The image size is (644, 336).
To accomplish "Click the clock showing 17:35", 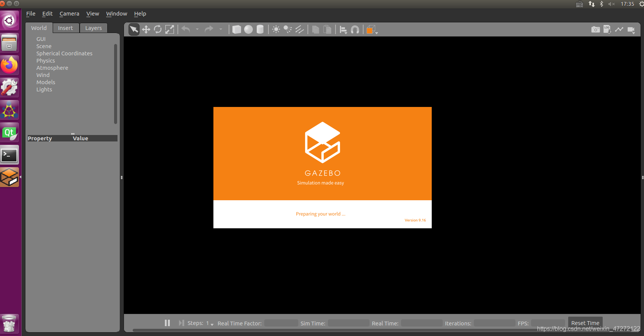I will coord(627,4).
